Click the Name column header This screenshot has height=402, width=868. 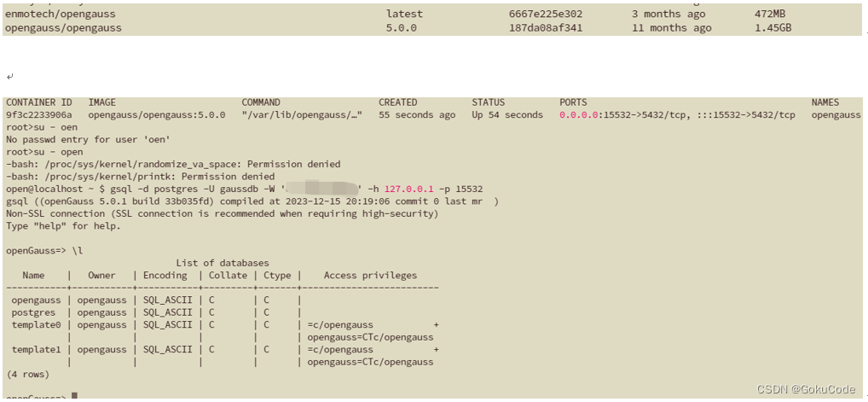click(33, 276)
